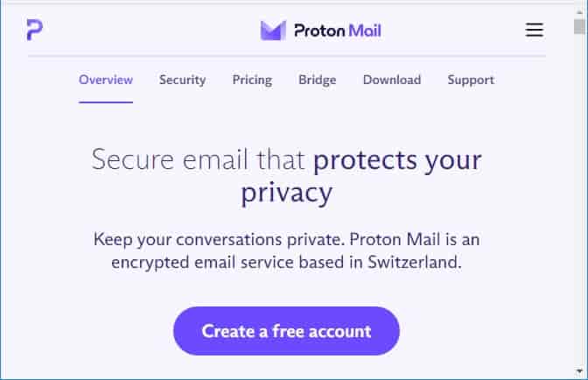Image resolution: width=588 pixels, height=380 pixels.
Task: Click the scrollbar up arrow
Action: point(580,13)
